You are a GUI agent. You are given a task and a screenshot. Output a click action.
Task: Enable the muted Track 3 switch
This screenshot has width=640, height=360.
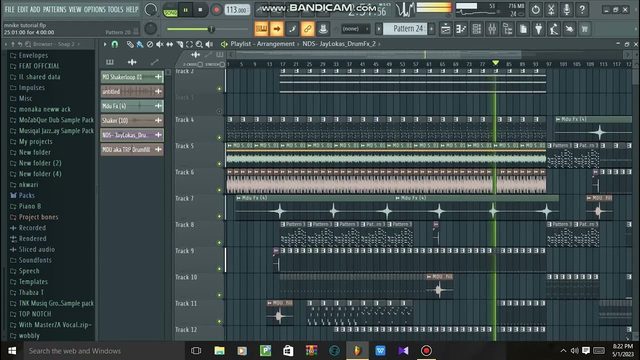pos(220,111)
